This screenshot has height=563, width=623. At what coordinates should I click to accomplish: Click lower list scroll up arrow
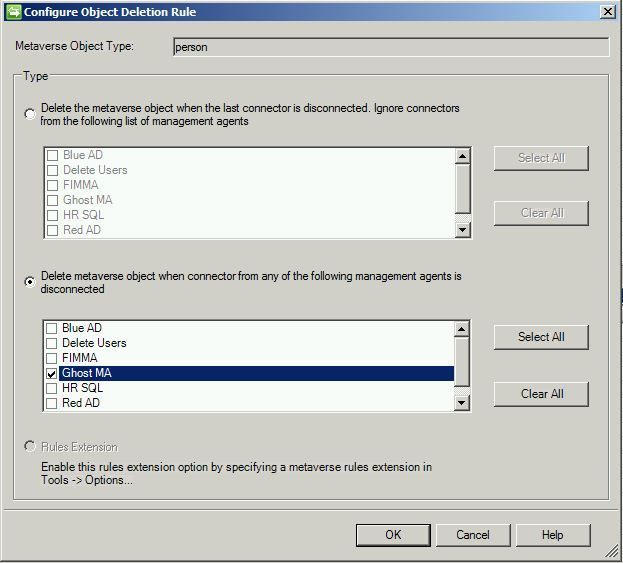(x=462, y=329)
